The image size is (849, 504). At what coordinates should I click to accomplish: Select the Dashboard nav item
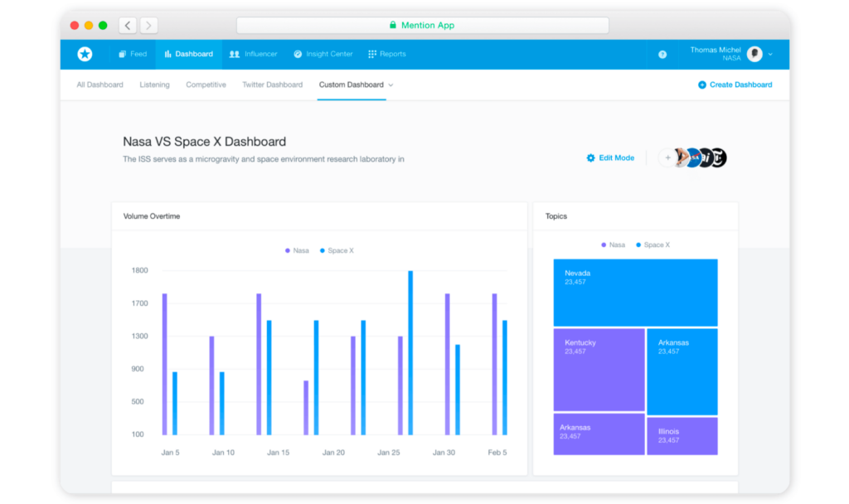(188, 54)
